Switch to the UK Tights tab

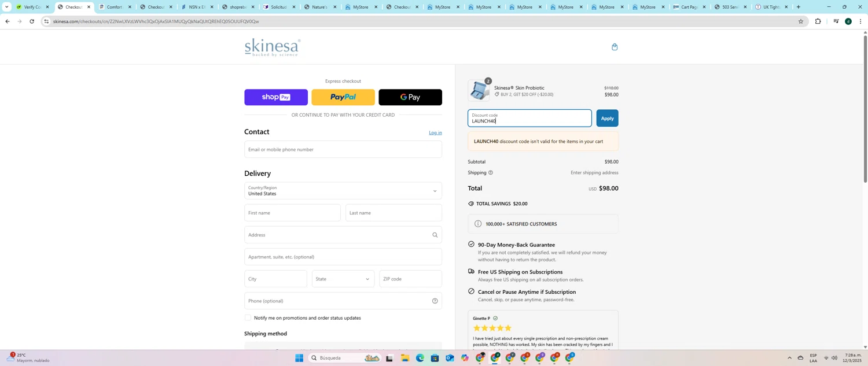(x=772, y=7)
